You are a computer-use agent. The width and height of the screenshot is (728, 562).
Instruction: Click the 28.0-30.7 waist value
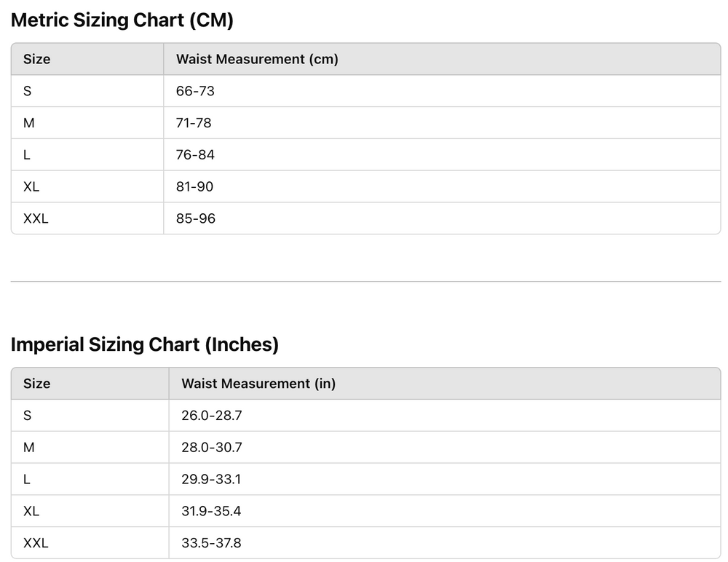[x=211, y=448]
